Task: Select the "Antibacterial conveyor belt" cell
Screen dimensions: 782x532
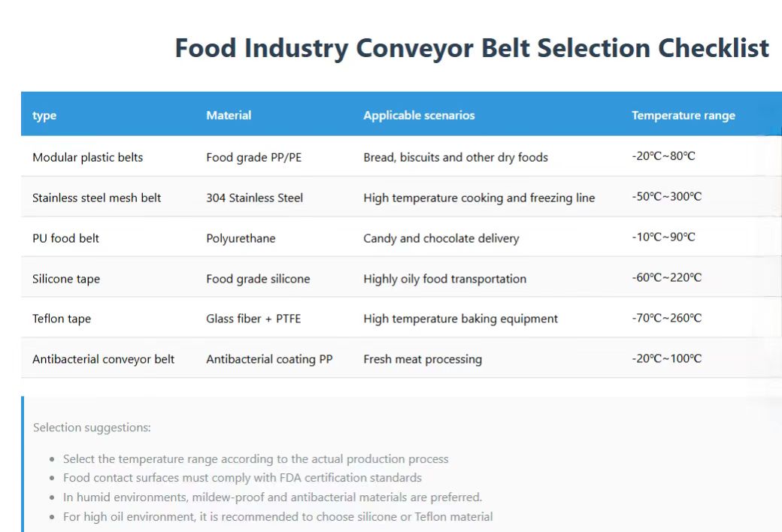Action: [103, 359]
